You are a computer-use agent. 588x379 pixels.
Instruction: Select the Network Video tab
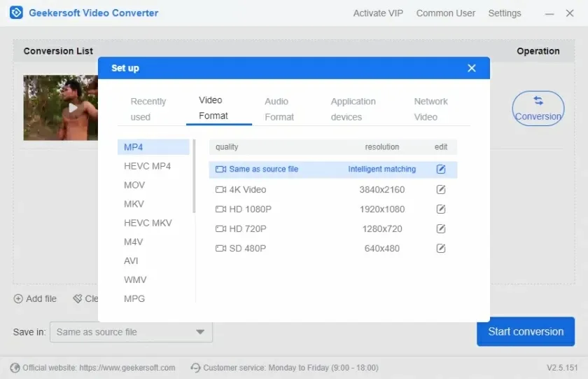430,109
